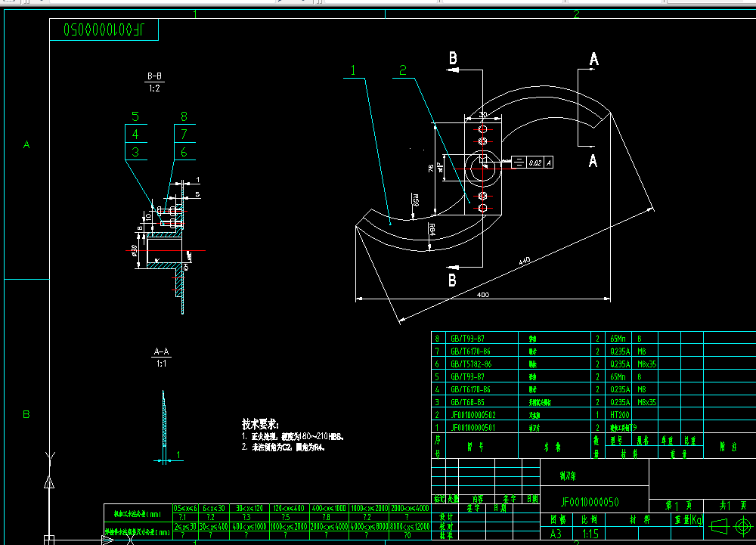Select balloon number 7 in section B-B

point(184,134)
